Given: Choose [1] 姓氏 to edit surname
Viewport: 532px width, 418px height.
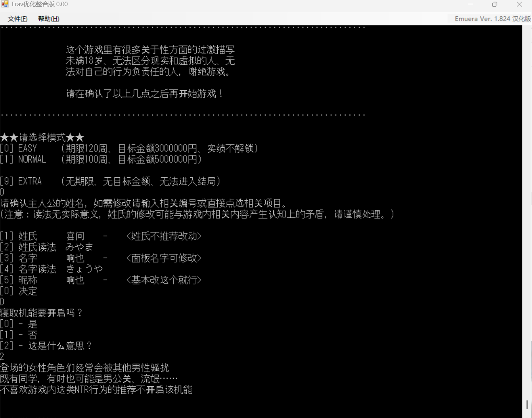Looking at the screenshot, I should 19,236.
